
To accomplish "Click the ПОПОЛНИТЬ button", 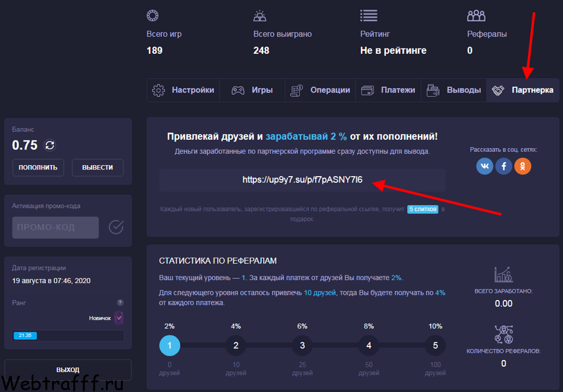I will (38, 168).
